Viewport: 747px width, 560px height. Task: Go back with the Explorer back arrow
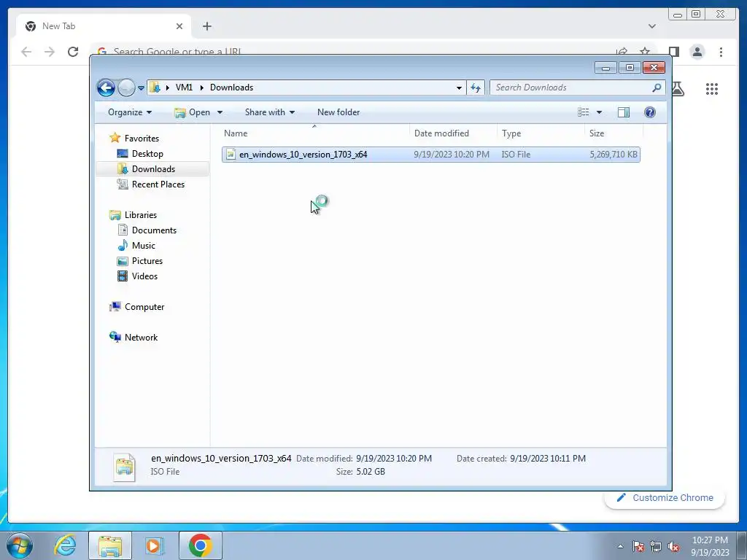[106, 87]
